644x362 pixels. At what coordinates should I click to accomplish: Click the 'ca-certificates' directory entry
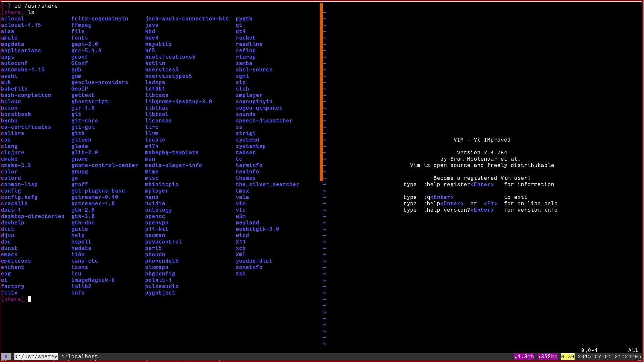coord(26,127)
